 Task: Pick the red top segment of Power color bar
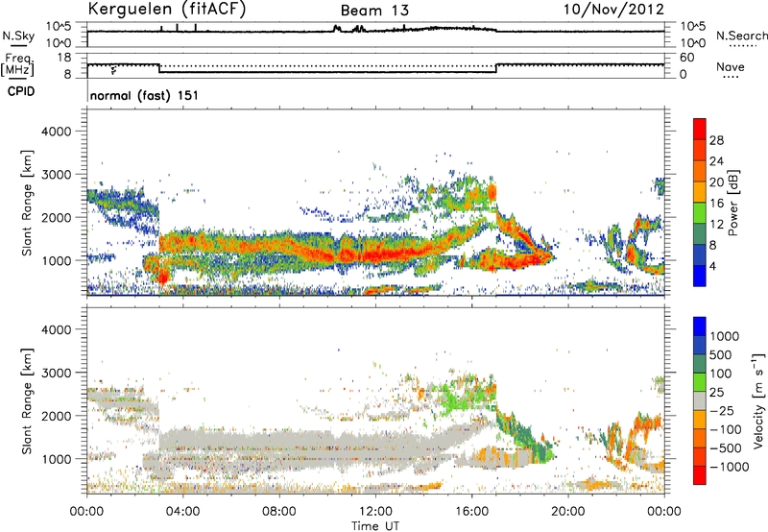(x=700, y=130)
